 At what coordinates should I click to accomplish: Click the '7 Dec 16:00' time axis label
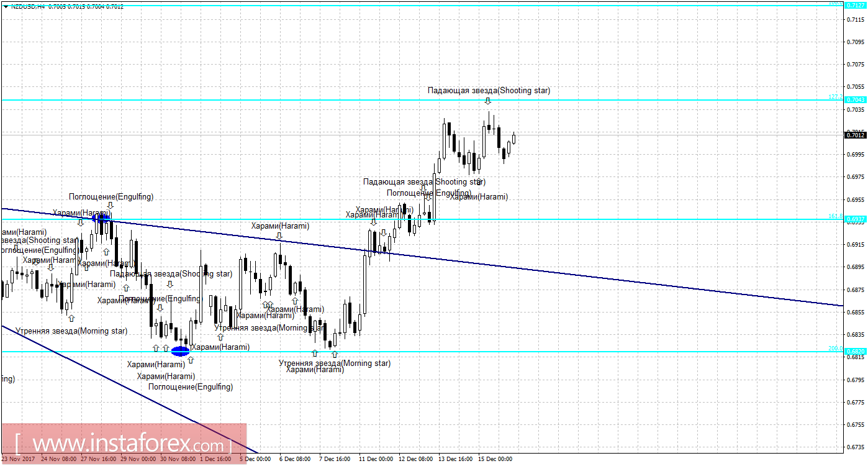coord(335,459)
